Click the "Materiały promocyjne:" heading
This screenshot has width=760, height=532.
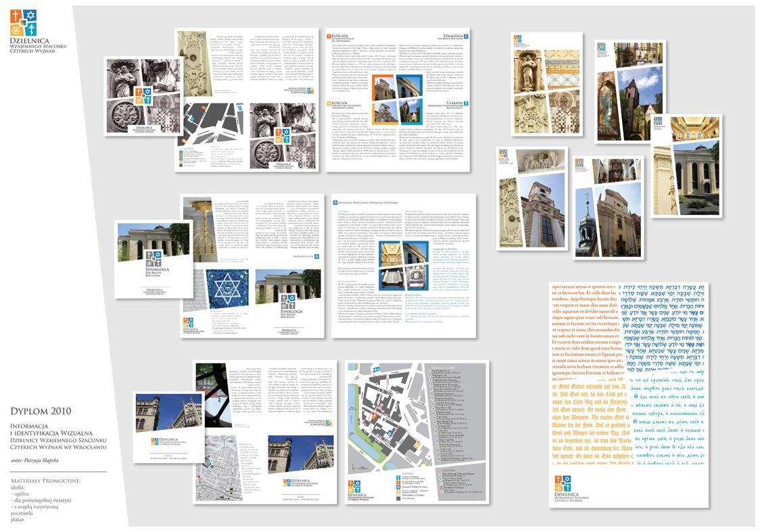point(45,481)
